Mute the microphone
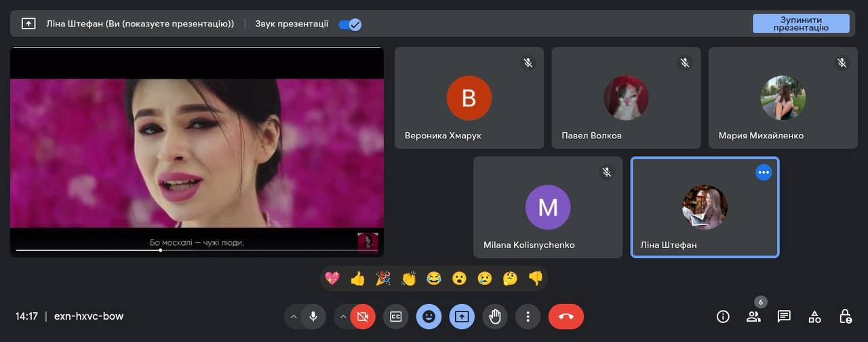 pyautogui.click(x=313, y=316)
